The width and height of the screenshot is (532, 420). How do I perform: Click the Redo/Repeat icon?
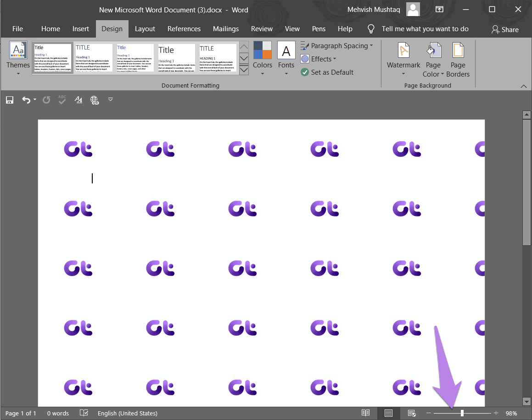click(x=46, y=99)
